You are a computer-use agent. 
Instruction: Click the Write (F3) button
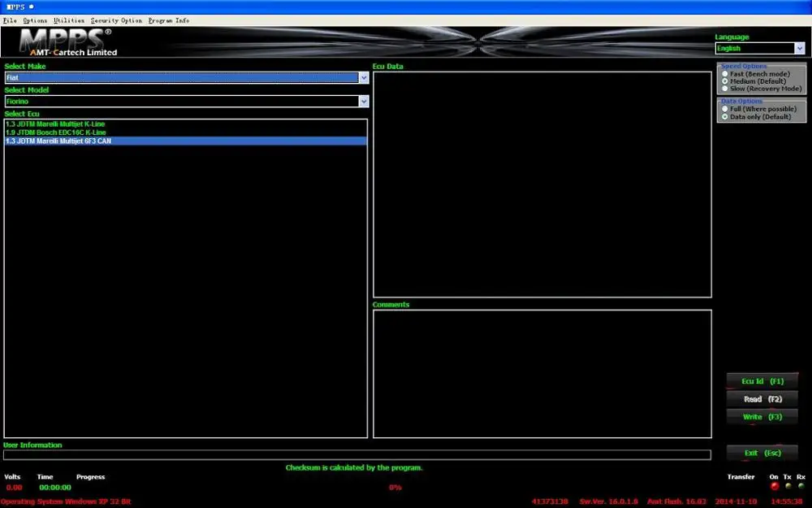(x=762, y=417)
